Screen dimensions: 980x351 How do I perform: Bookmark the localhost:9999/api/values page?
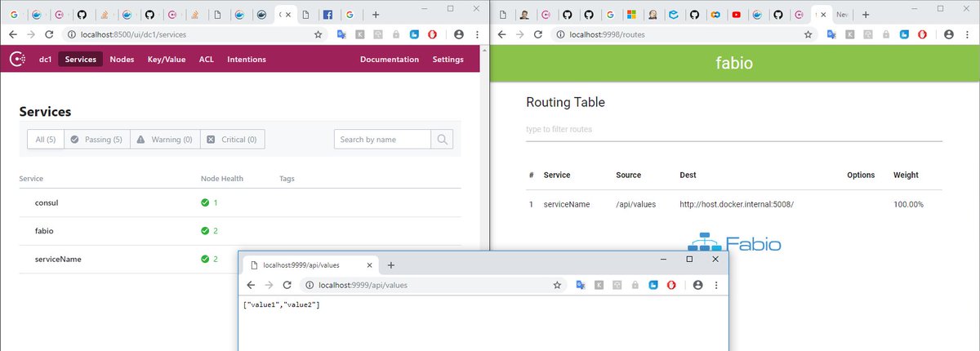coord(557,285)
